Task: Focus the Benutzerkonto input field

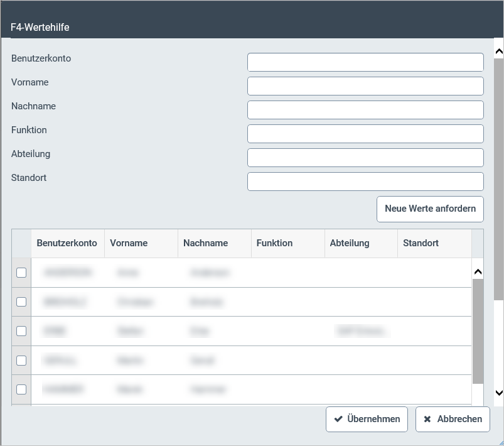Action: click(x=365, y=62)
